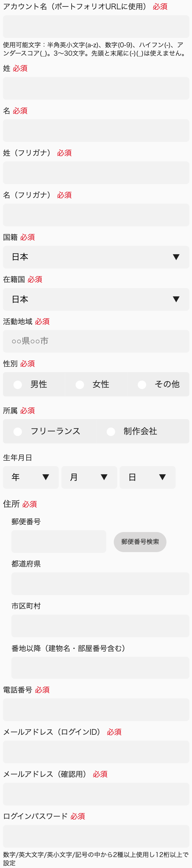Image resolution: width=192 pixels, height=868 pixels.
Task: Select 制作会社 under 所属
Action: tap(111, 431)
